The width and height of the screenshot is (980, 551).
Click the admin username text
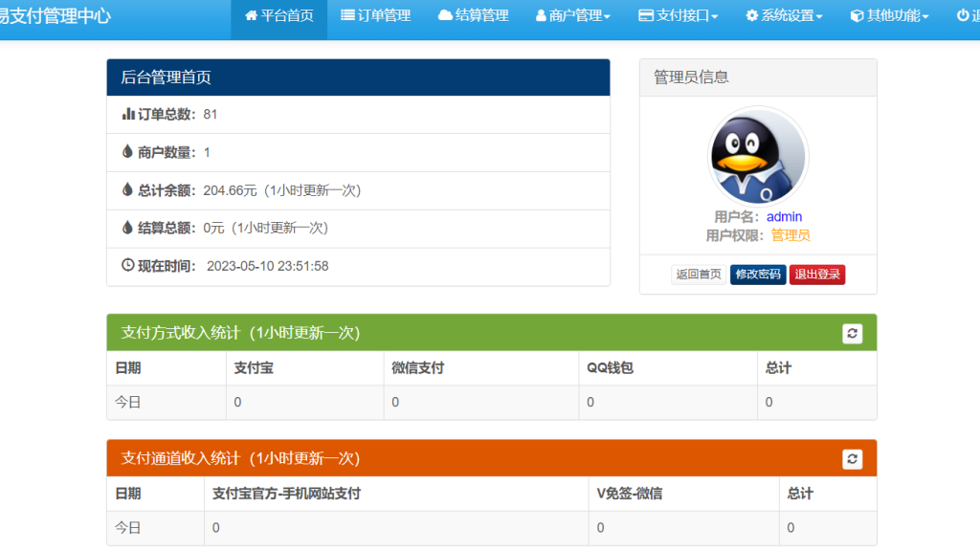click(784, 217)
